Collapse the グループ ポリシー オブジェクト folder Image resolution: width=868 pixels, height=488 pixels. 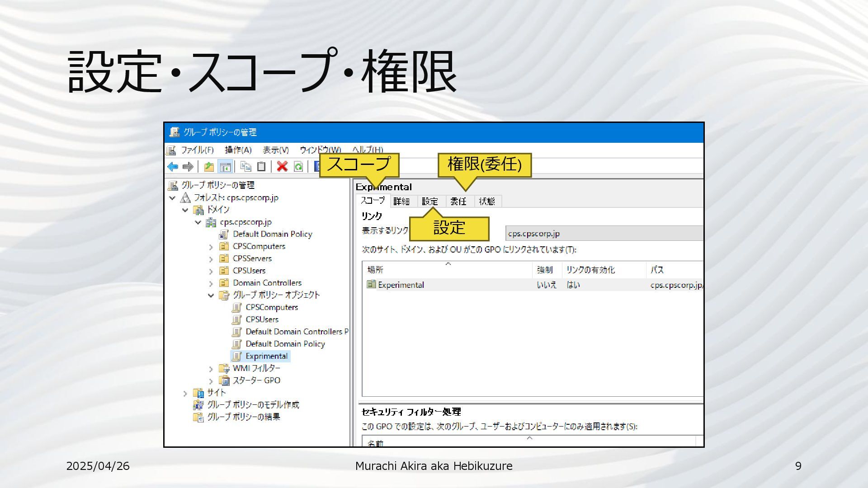coord(211,296)
